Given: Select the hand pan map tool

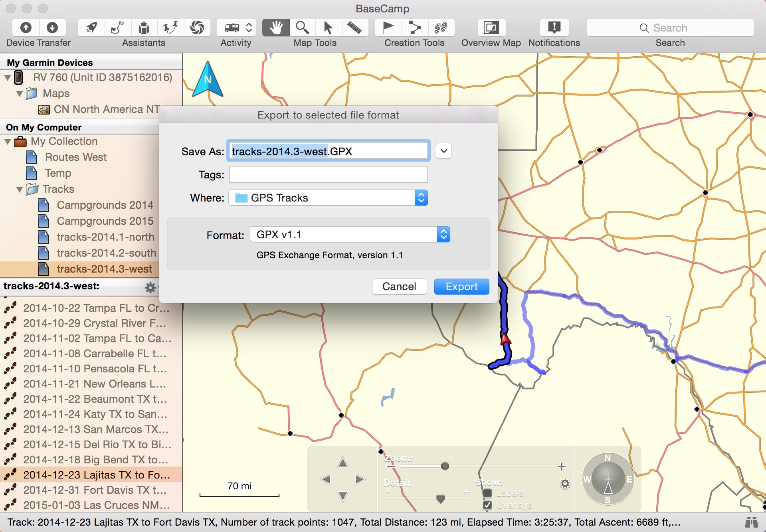Looking at the screenshot, I should [276, 28].
